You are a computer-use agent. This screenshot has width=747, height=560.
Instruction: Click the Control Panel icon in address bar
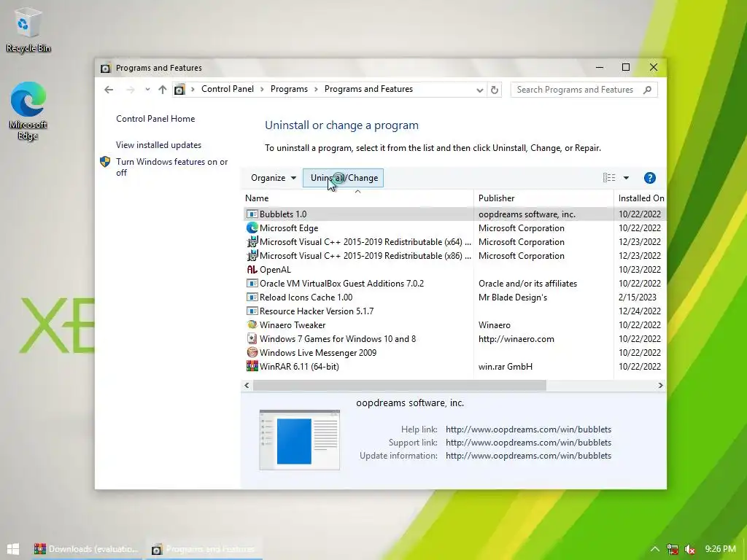click(179, 90)
